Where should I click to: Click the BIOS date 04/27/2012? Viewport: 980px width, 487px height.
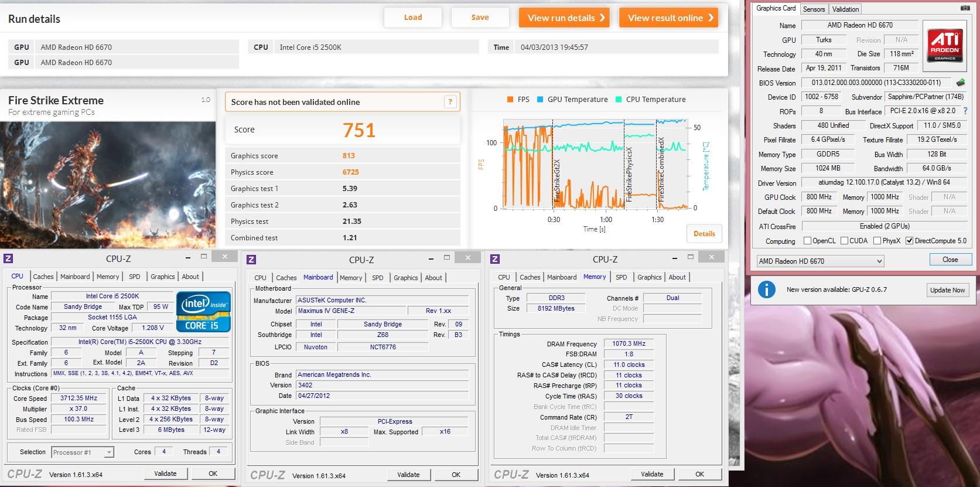[382, 396]
